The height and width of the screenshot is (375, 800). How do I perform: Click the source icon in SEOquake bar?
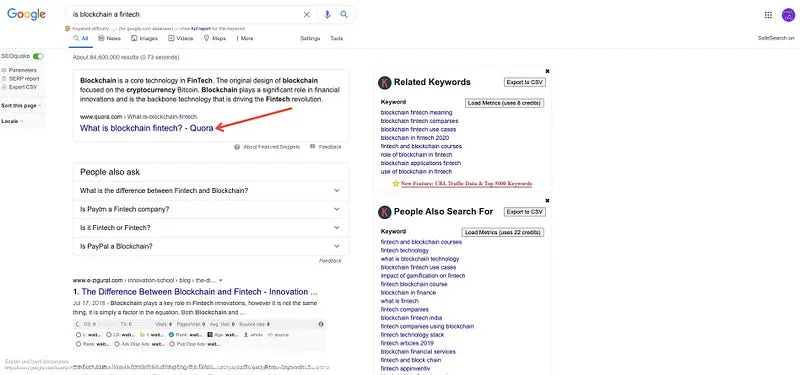[x=270, y=335]
